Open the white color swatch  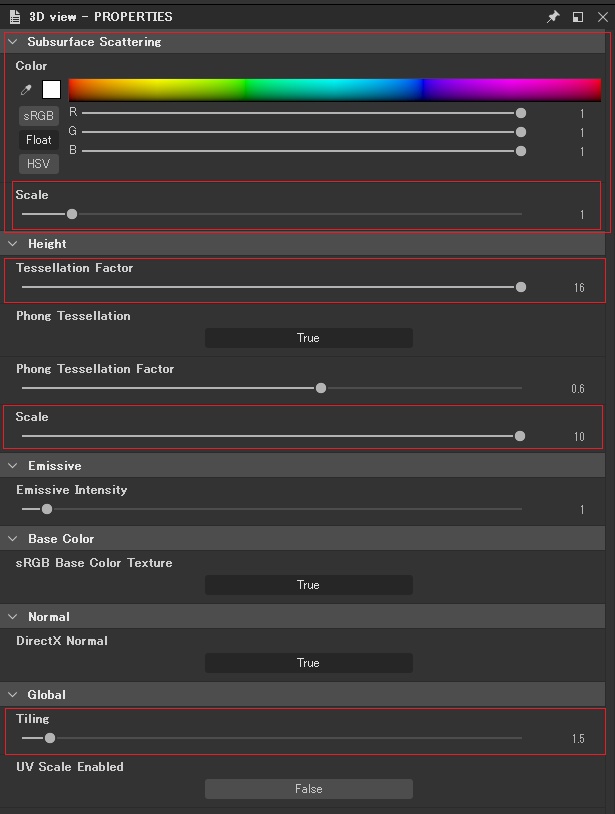(x=51, y=90)
